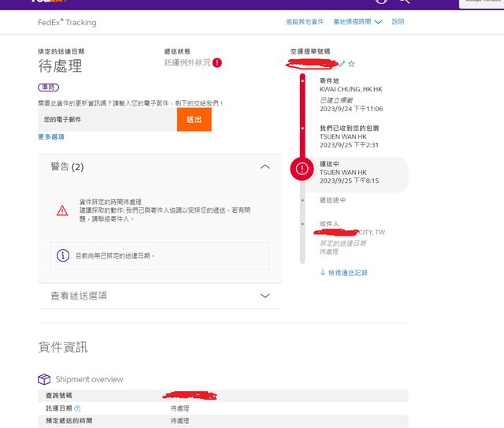Click the 準時 status badge
Viewport: 504px width, 428px height.
click(48, 87)
